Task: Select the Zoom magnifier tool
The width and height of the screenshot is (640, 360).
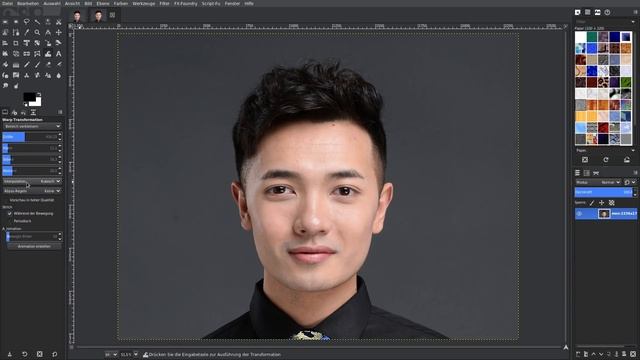Action: coord(37,32)
